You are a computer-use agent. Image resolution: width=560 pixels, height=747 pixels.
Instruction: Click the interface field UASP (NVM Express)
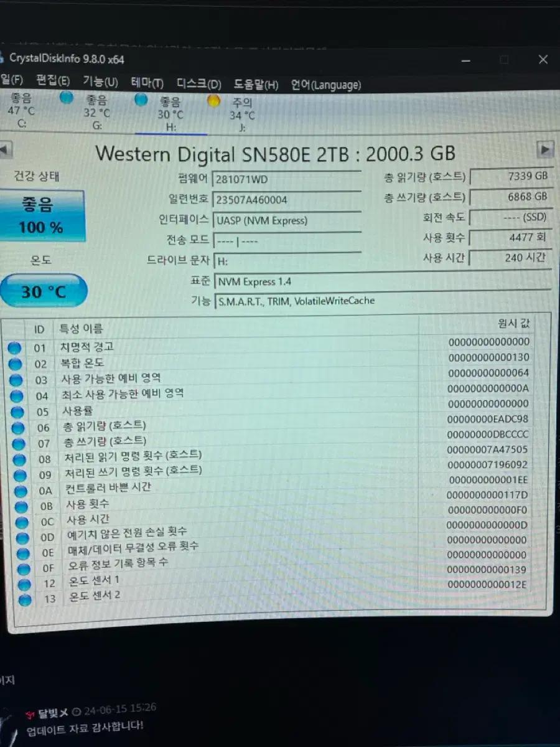(x=286, y=220)
